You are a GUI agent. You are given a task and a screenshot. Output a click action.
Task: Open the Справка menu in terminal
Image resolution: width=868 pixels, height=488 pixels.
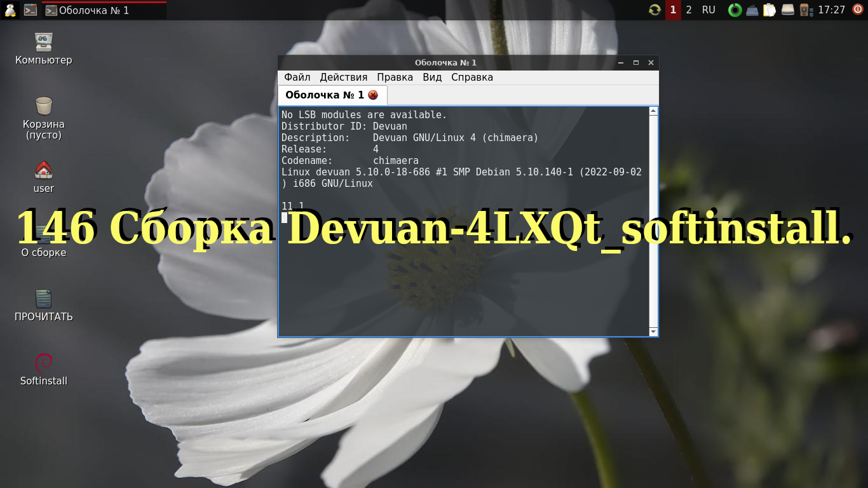pyautogui.click(x=472, y=78)
